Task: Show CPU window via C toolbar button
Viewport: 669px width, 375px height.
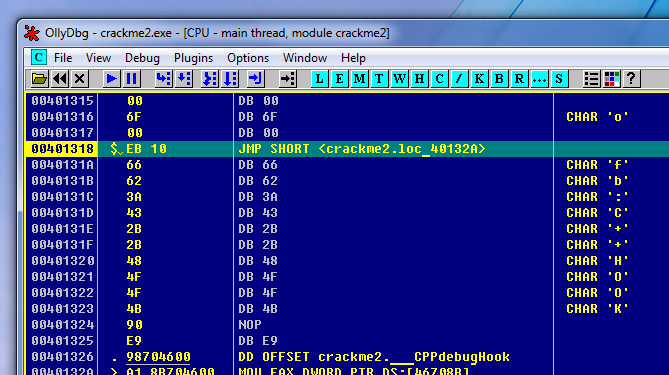Action: click(x=439, y=79)
